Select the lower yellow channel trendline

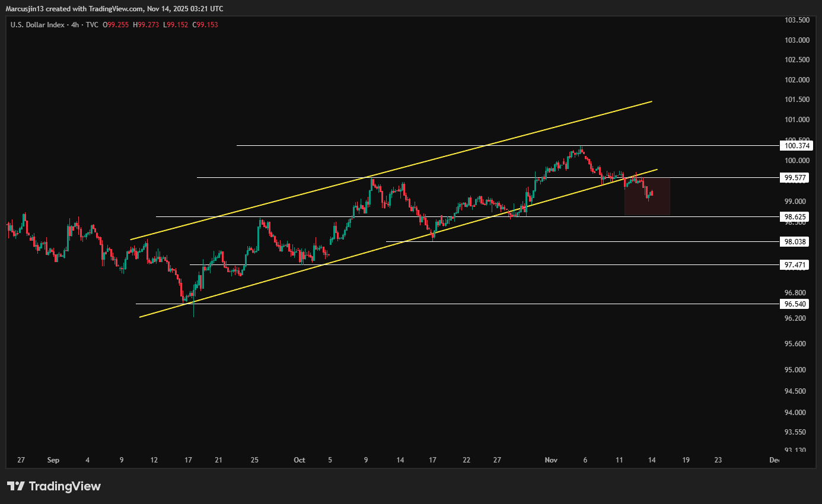point(399,243)
